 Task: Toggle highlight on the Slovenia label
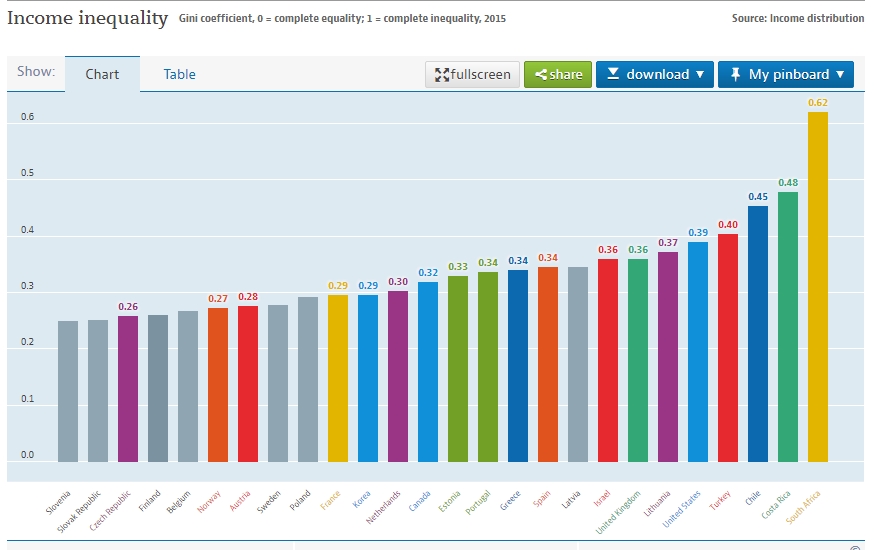coord(59,503)
